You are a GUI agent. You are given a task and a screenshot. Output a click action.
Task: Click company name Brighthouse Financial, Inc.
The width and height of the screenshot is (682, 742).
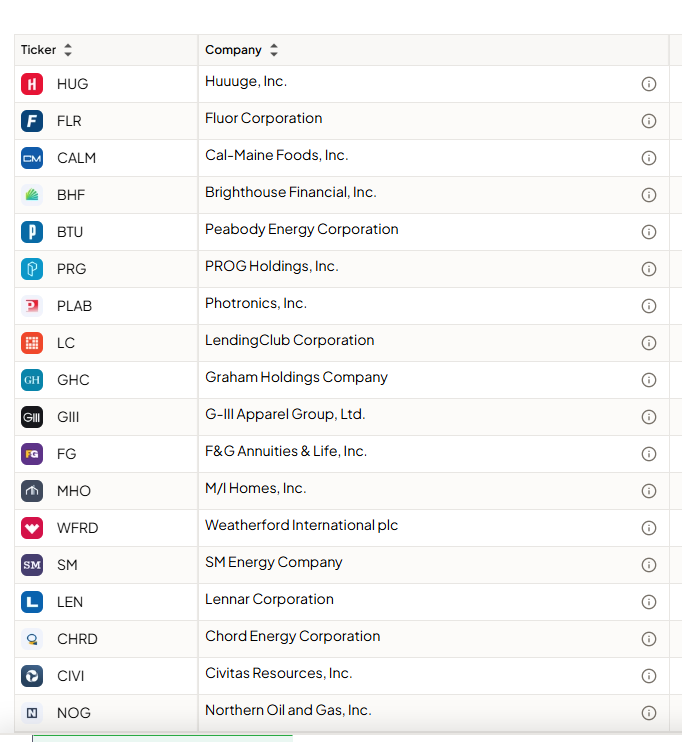click(x=291, y=192)
